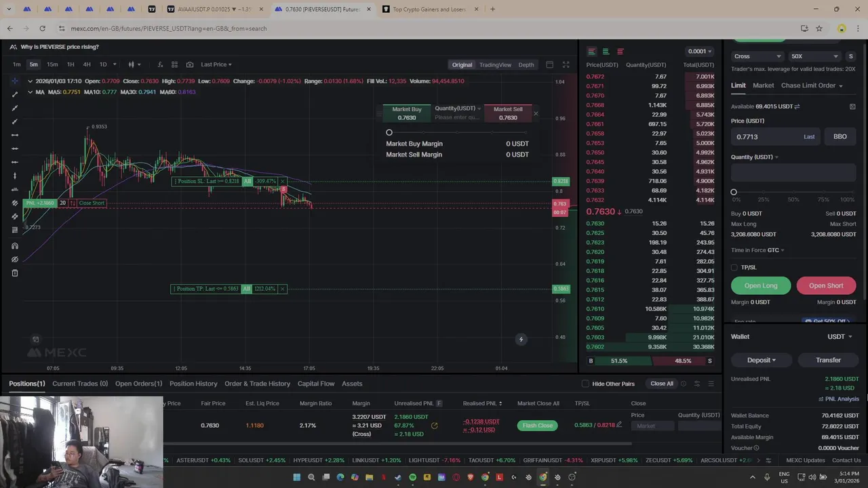Open the Position History tab
Screen dimensions: 868x488
coord(193,384)
